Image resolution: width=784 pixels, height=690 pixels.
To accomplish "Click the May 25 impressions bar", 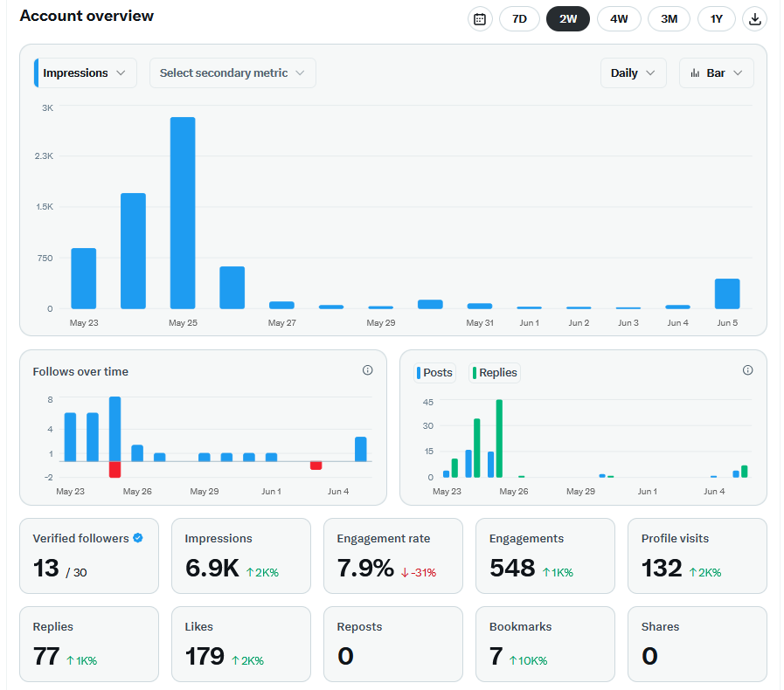I will point(183,213).
